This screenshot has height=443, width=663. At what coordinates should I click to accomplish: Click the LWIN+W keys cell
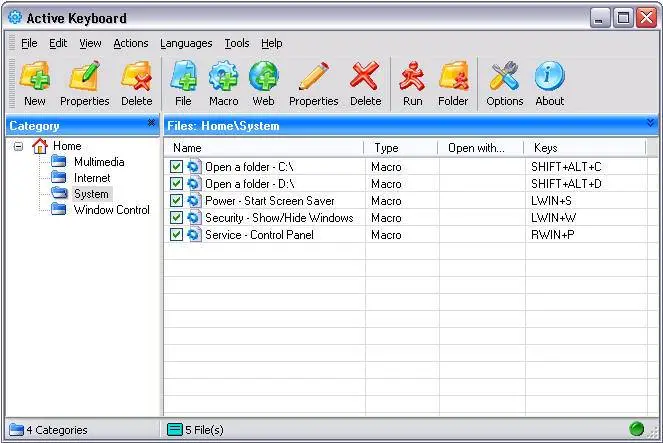tap(553, 218)
